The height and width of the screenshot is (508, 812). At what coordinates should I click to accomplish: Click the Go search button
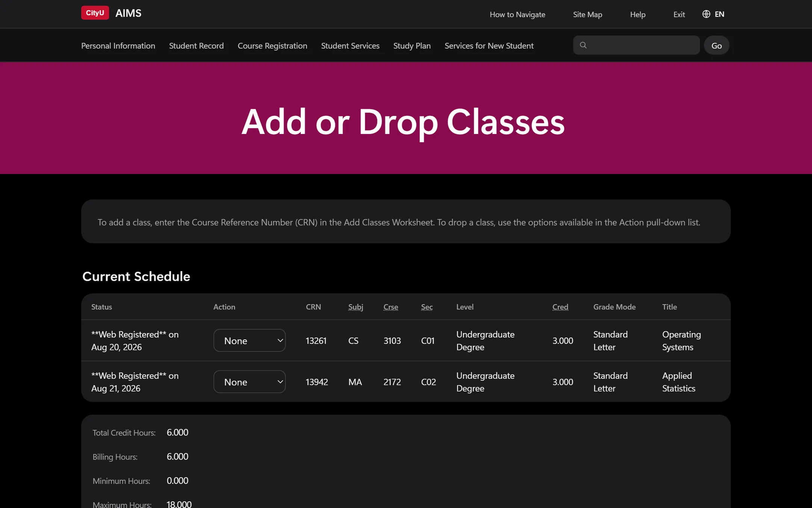pyautogui.click(x=717, y=45)
